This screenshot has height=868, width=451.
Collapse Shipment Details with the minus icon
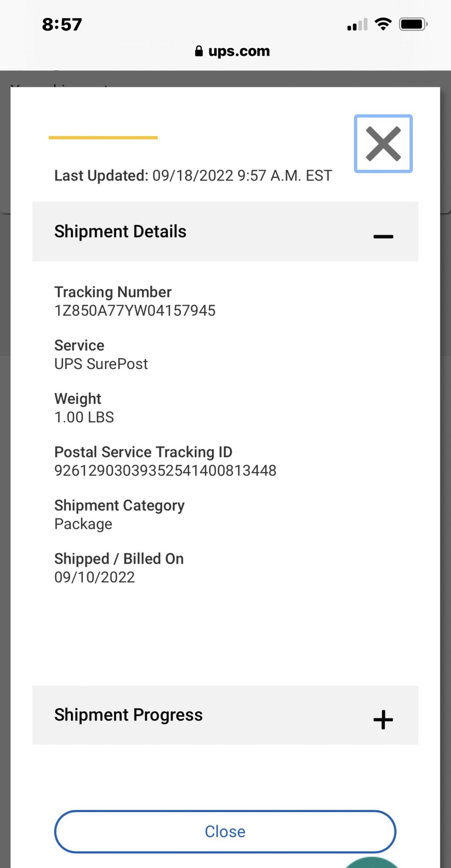point(383,236)
